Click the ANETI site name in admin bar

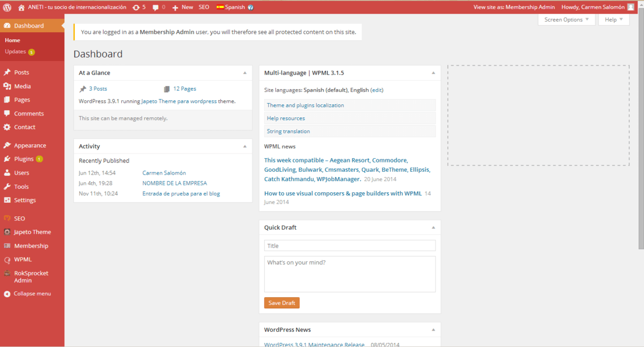[77, 7]
